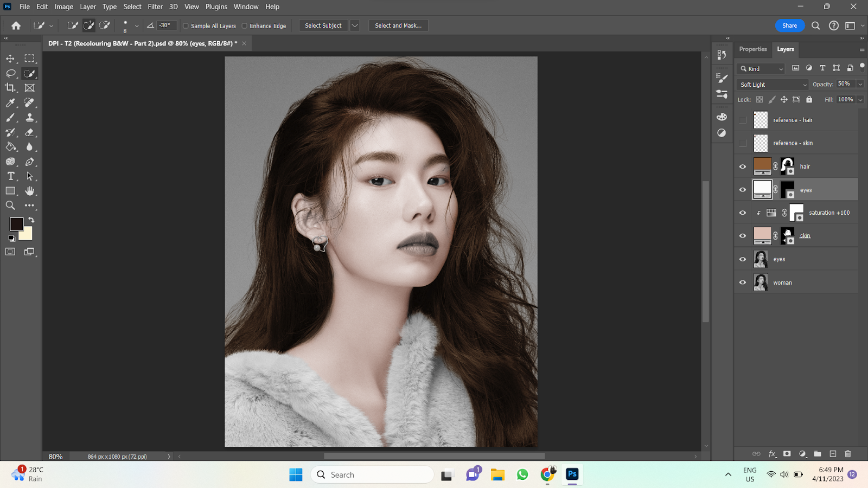The image size is (868, 488).
Task: Select the Spot Healing Brush tool
Action: tap(30, 102)
